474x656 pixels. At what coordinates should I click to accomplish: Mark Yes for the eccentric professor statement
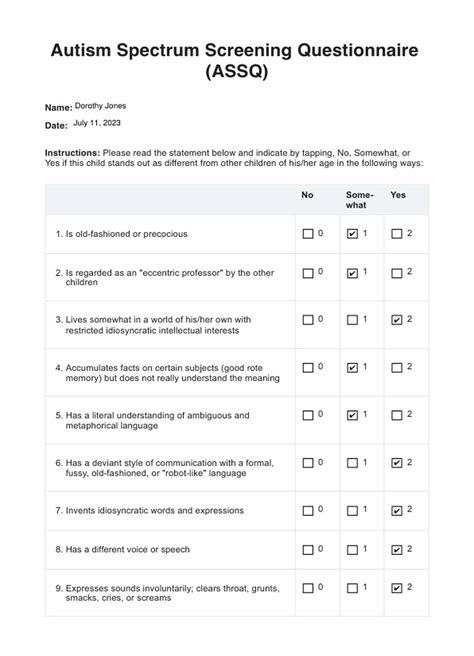397,273
